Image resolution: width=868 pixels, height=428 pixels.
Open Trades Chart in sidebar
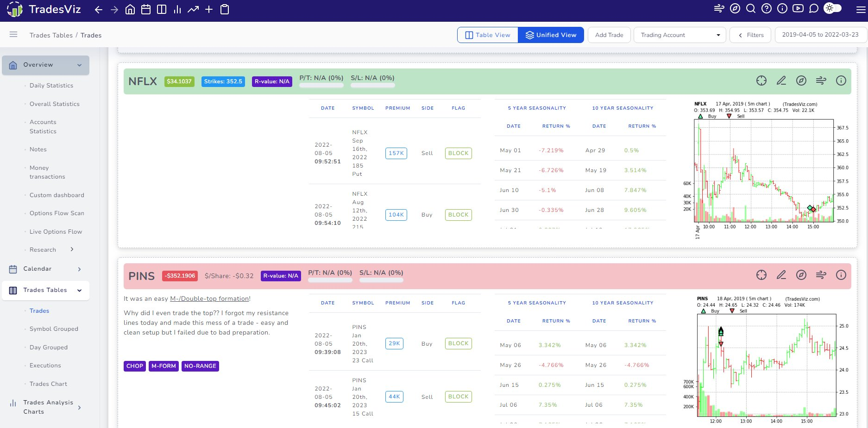pyautogui.click(x=48, y=384)
